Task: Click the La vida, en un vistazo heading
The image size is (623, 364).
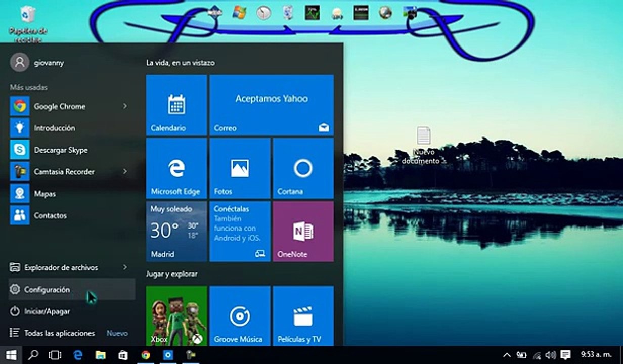Action: click(x=181, y=63)
